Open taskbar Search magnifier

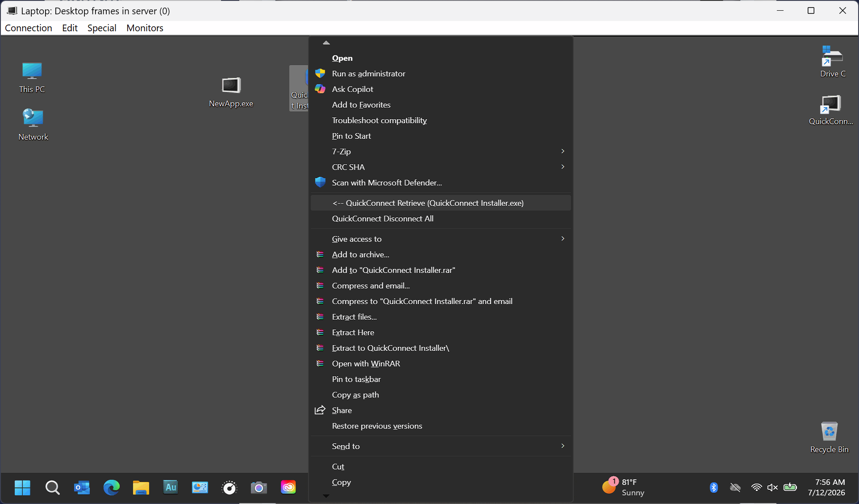click(x=52, y=487)
